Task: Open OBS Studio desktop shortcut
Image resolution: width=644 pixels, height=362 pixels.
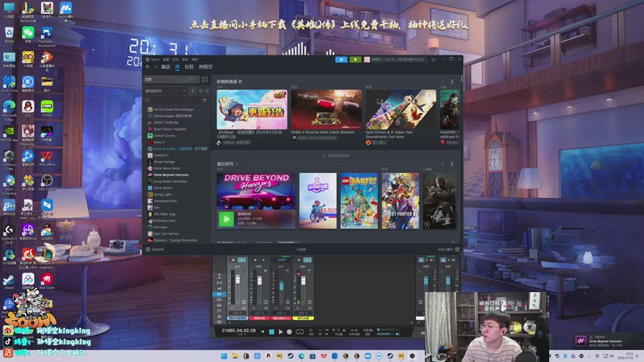Action: tap(47, 182)
